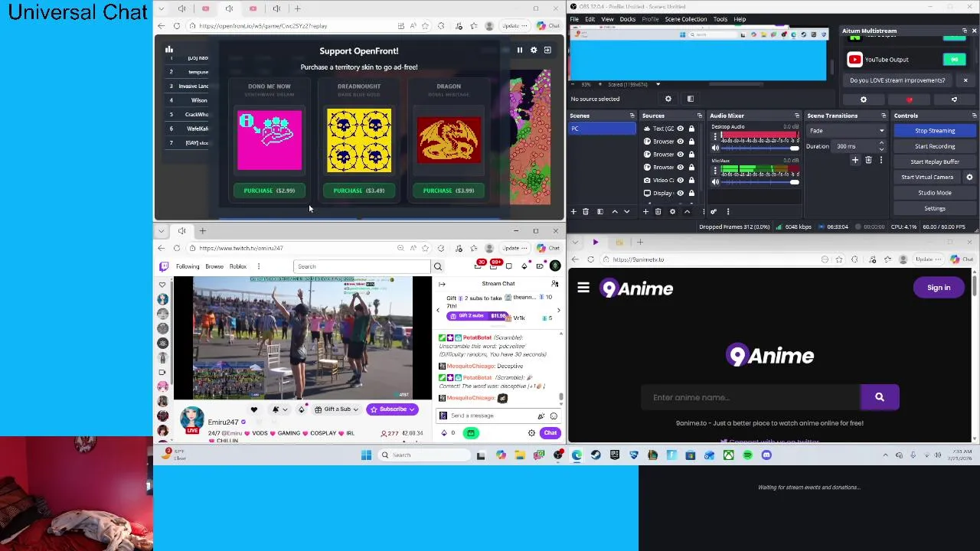Open the OBS Docks menu
This screenshot has width=980, height=551.
[628, 19]
